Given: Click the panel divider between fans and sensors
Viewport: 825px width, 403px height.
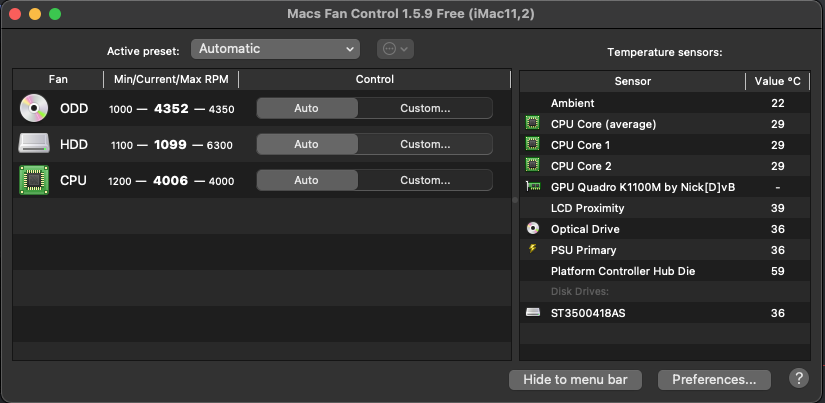Looking at the screenshot, I should point(515,200).
